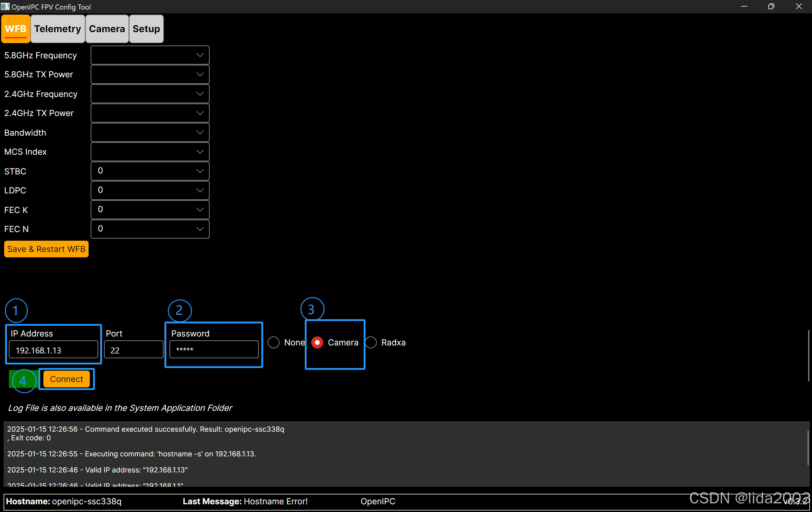Choose the Radxa radio option
This screenshot has height=512, width=812.
click(371, 342)
